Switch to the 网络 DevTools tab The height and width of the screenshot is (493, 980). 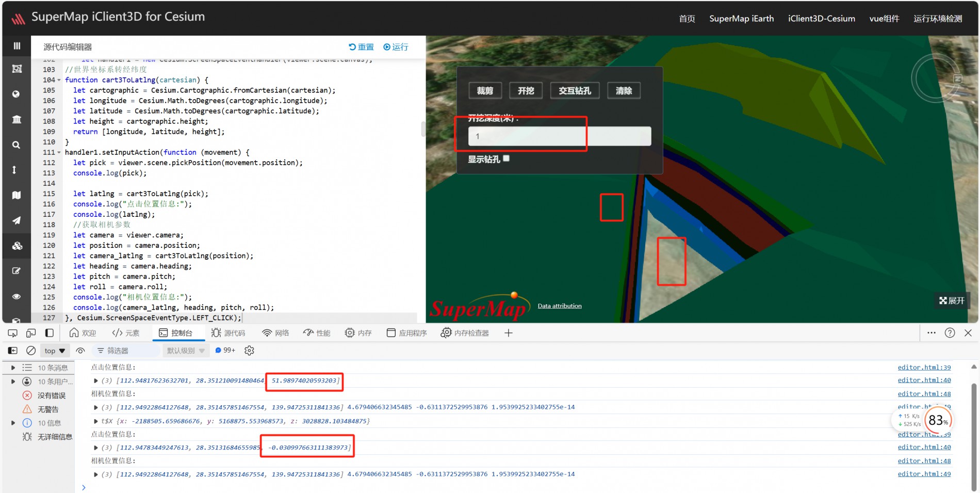pos(275,333)
